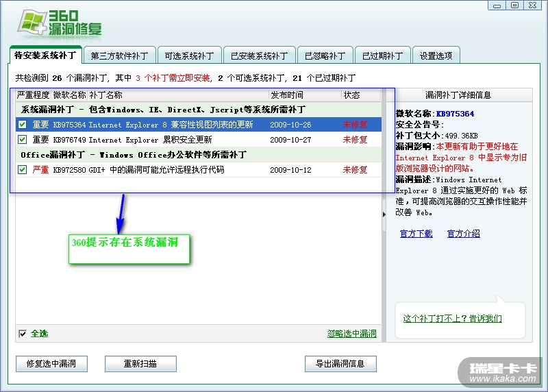Click 这个补丁打不上?告诉我们 link
Image resolution: width=548 pixels, height=392 pixels.
(453, 319)
